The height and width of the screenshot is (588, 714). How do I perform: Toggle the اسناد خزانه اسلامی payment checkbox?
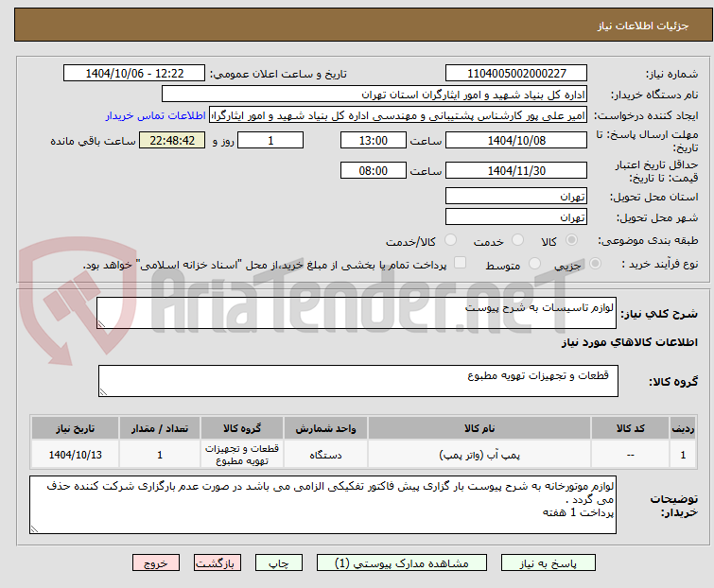pyautogui.click(x=461, y=263)
